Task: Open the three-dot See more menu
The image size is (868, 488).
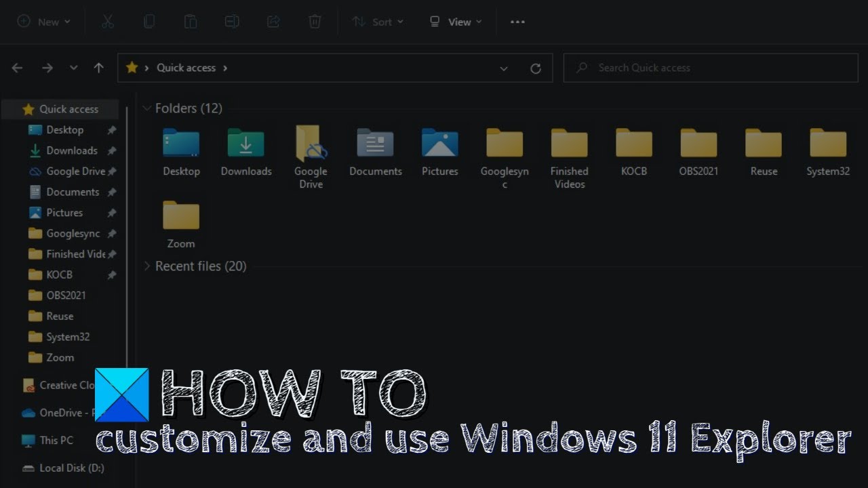Action: 517,22
